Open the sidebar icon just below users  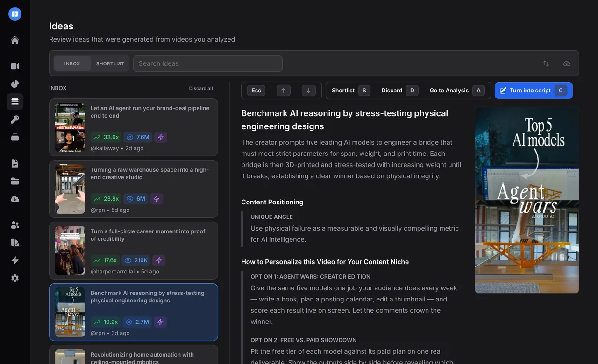coord(15,243)
